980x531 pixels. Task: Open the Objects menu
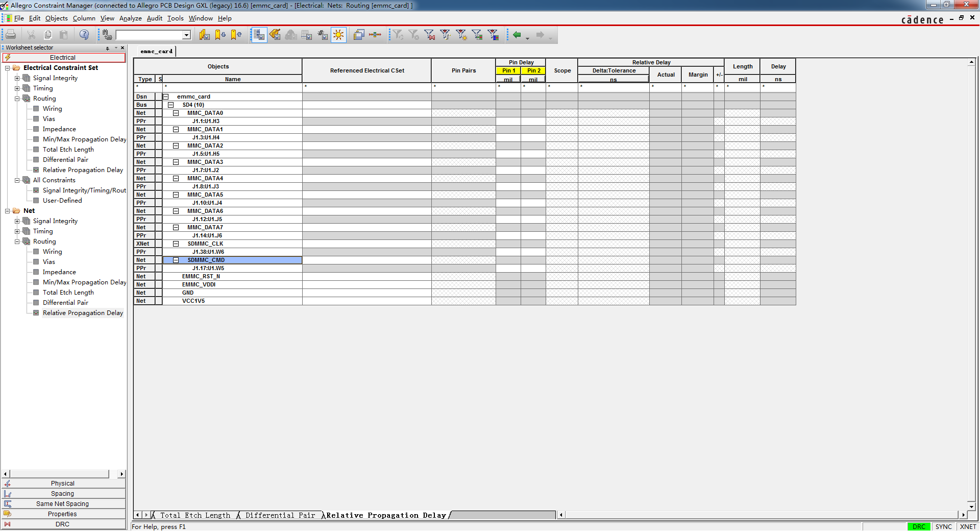pos(56,18)
